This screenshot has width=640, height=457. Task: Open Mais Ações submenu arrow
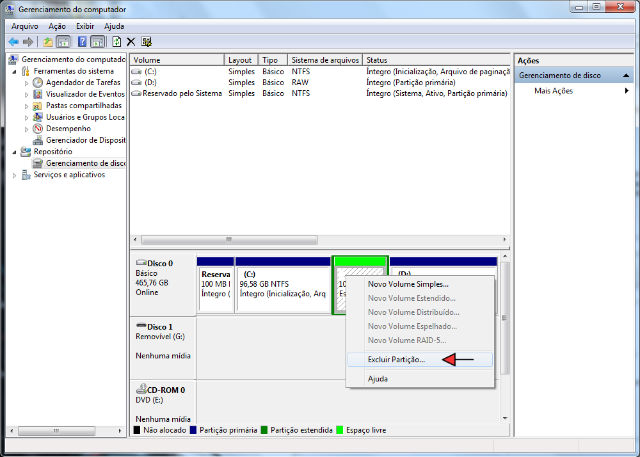click(x=627, y=91)
